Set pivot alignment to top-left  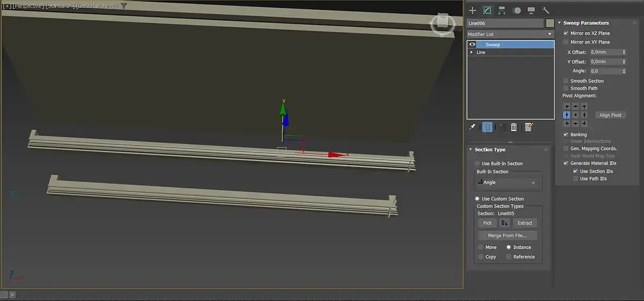(567, 107)
